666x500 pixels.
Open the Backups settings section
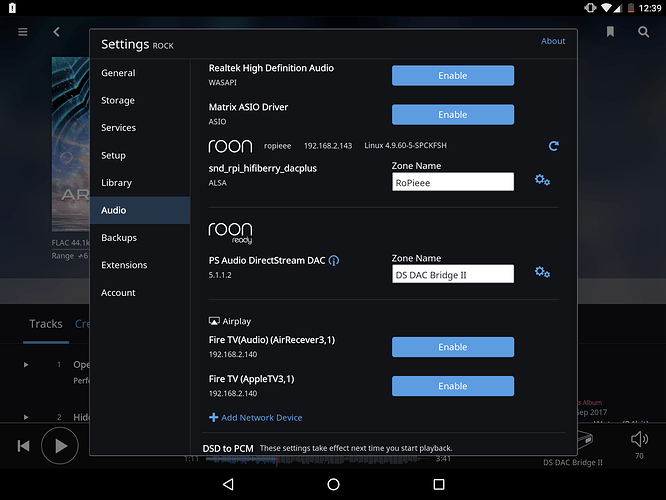[x=140, y=237]
